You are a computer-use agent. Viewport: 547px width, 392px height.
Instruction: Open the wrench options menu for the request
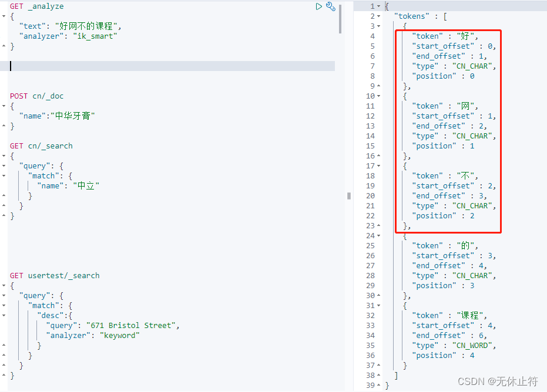[330, 6]
